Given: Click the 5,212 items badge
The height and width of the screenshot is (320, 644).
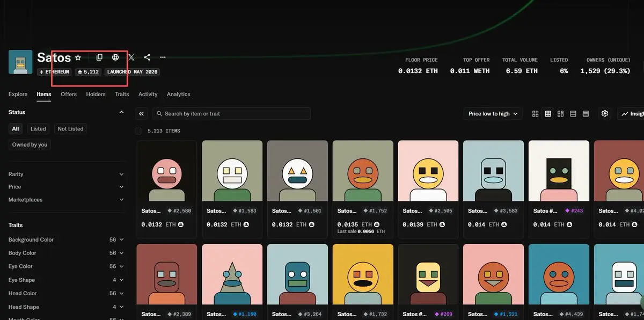Looking at the screenshot, I should 89,72.
